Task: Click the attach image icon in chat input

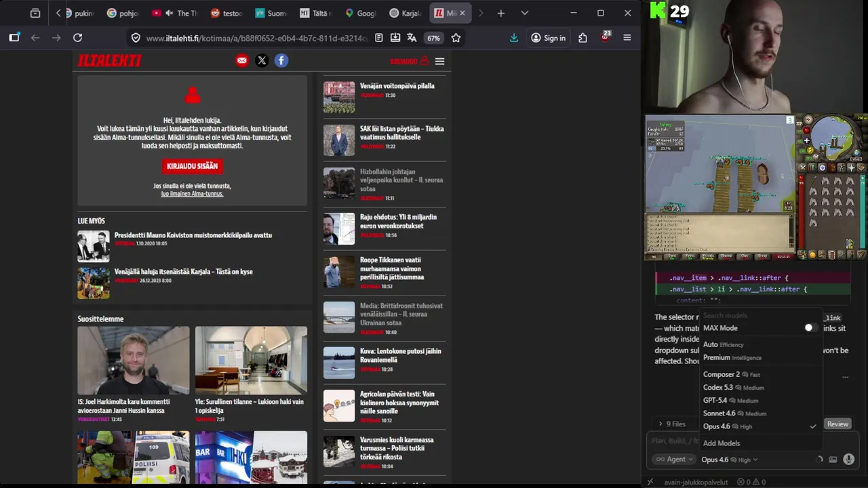Action: pos(833,460)
